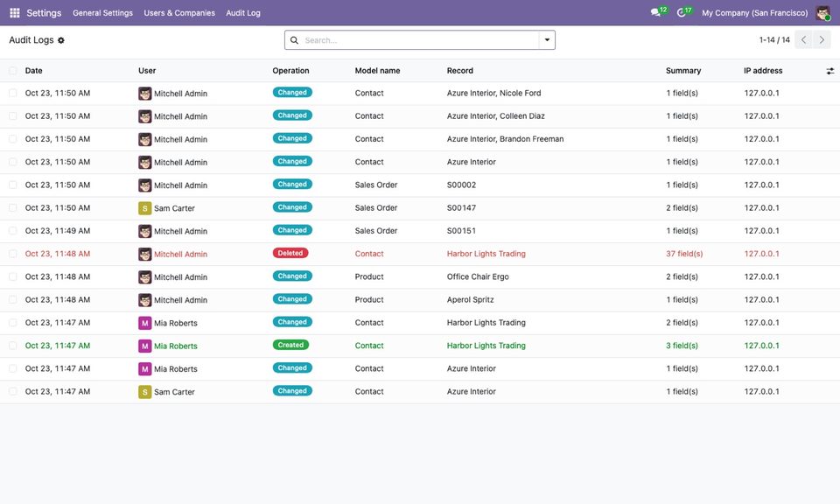This screenshot has height=504, width=840.
Task: Check the box for the S00002 row
Action: (x=13, y=185)
